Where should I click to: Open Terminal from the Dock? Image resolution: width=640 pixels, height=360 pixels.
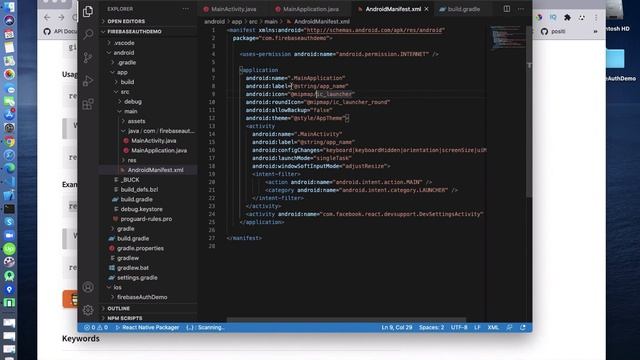[x=9, y=209]
